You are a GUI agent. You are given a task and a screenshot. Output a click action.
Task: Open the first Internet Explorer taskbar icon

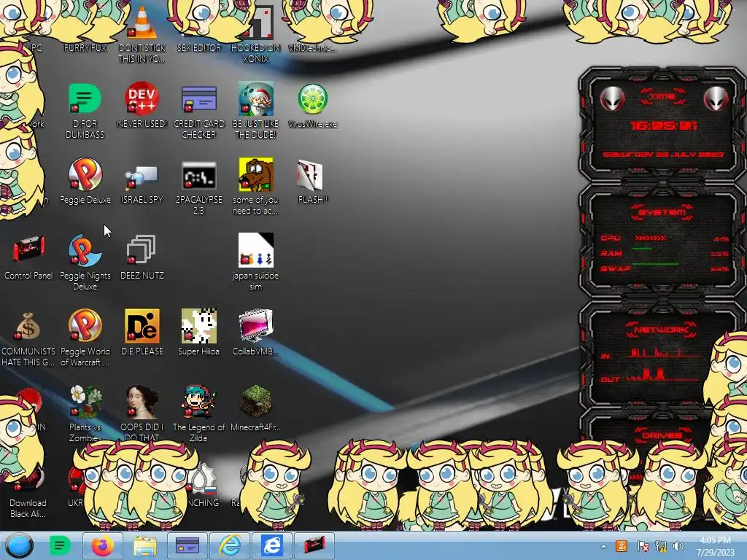pos(230,545)
